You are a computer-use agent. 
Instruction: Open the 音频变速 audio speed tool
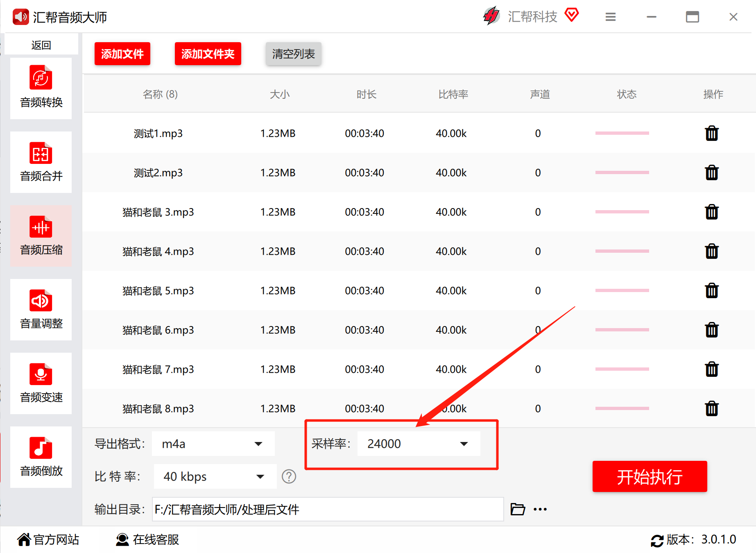tap(41, 383)
